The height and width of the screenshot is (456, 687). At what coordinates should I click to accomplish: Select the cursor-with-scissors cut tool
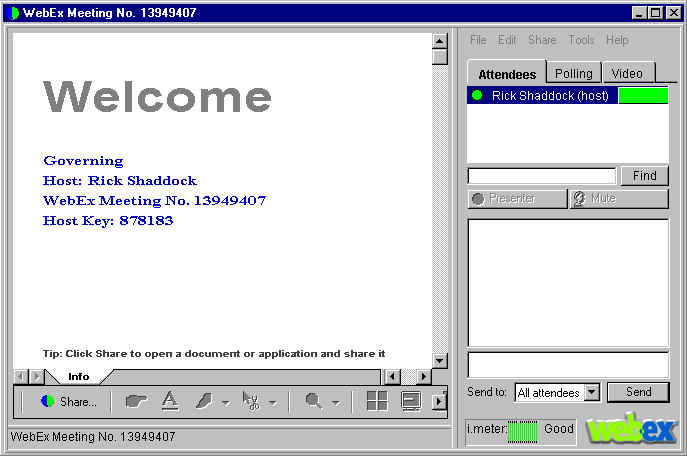pyautogui.click(x=251, y=401)
